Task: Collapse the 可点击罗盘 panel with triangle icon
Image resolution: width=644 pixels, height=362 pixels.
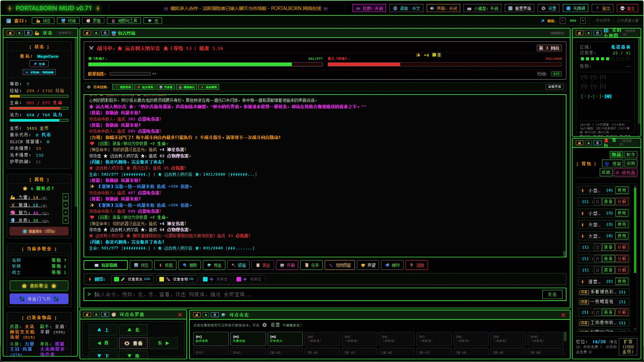Action: tap(96, 314)
